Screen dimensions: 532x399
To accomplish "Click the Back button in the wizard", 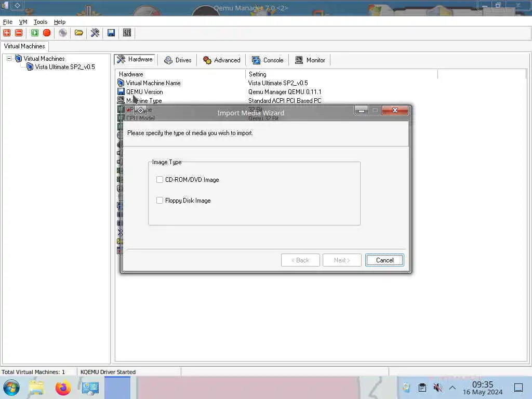I will pos(300,260).
